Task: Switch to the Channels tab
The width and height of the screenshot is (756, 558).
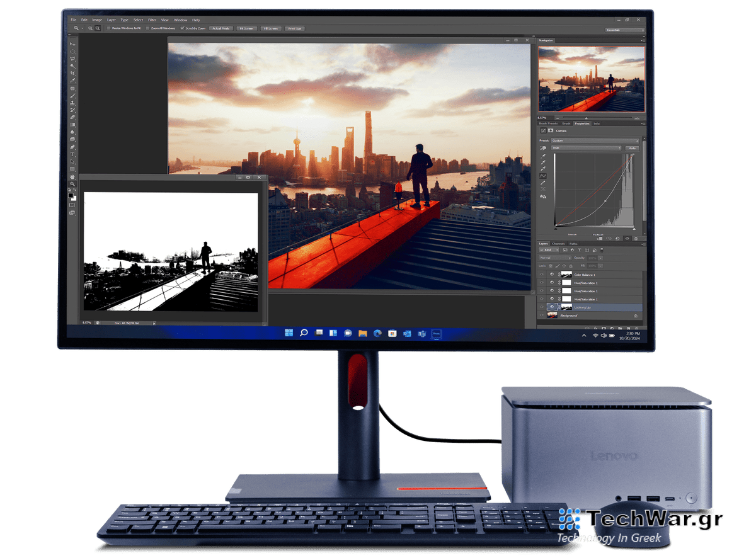Action: (558, 244)
